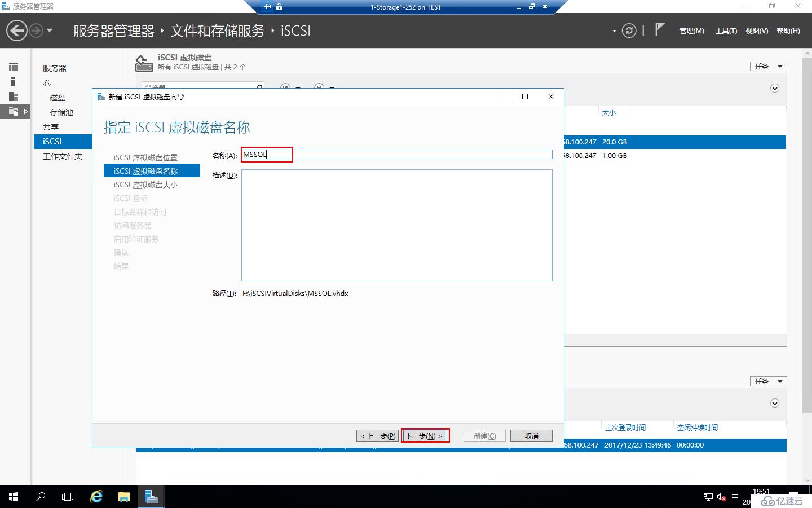Open the 视图(V) menu
Viewport: 812px width, 508px height.
[756, 31]
